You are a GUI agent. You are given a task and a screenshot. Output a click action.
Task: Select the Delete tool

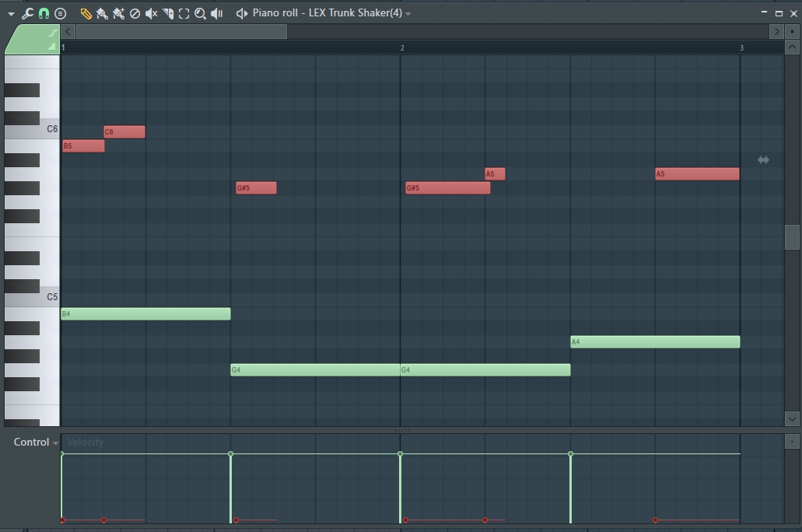tap(135, 13)
